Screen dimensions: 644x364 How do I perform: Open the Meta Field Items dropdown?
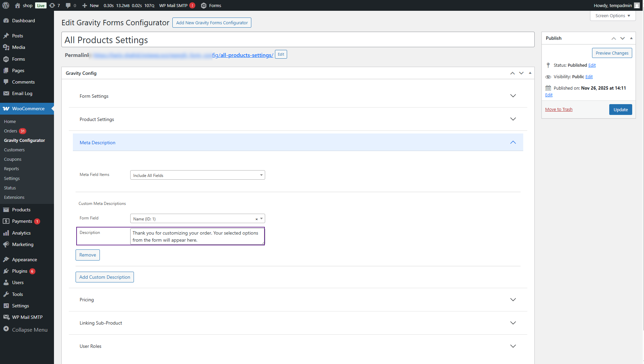[197, 175]
